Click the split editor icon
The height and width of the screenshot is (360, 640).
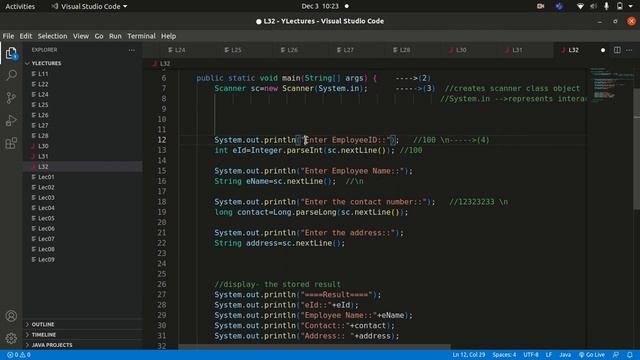[x=617, y=50]
